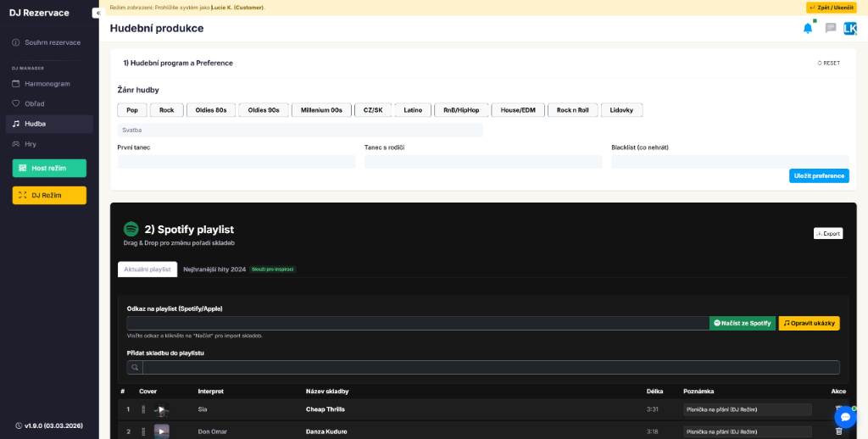868x439 pixels.
Task: Play the Cheap Thrills cover preview
Action: point(162,409)
